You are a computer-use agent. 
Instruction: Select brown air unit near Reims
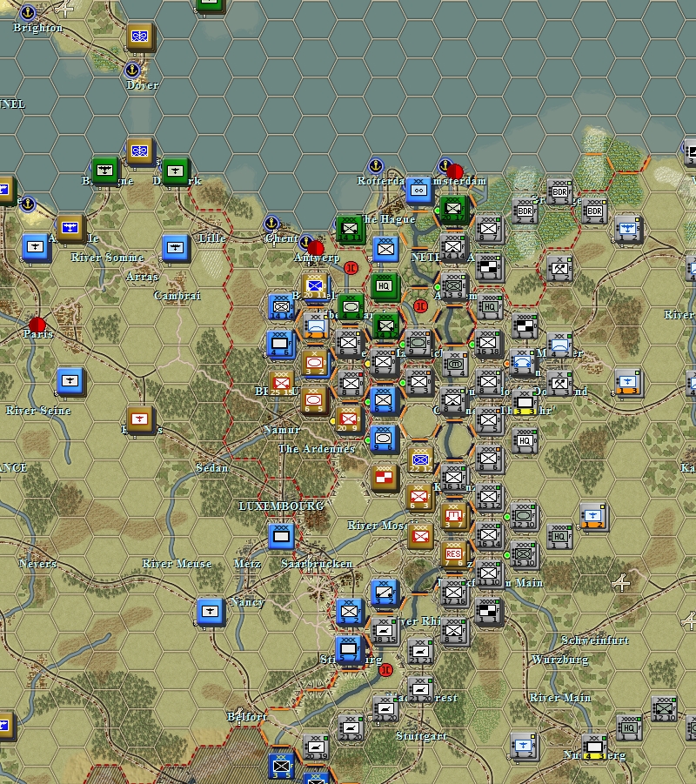140,420
